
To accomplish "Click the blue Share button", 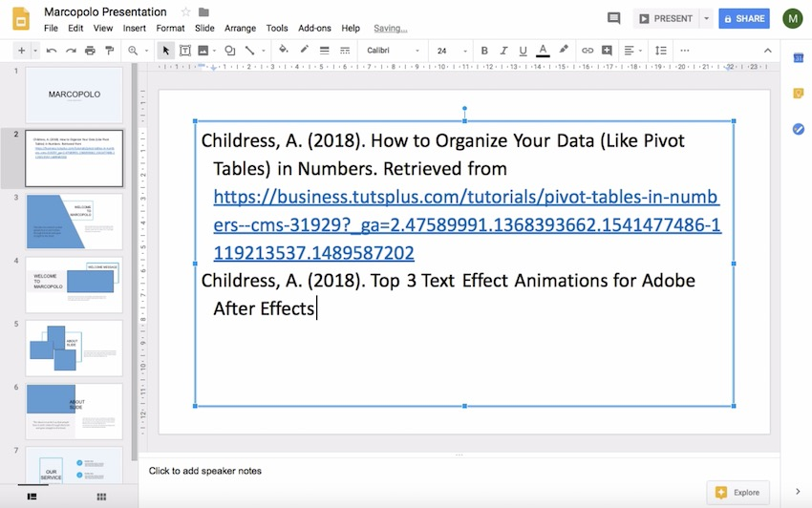I will coord(744,18).
